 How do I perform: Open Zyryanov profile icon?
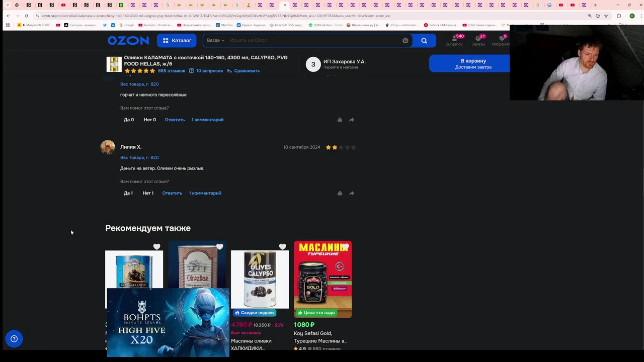[x=454, y=41]
